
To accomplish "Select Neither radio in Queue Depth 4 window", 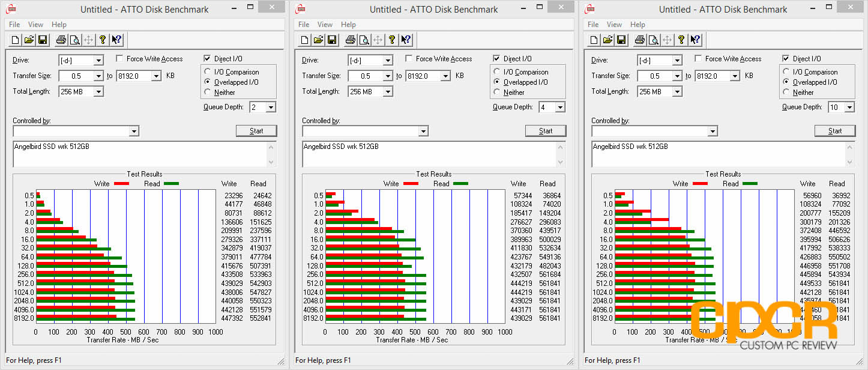I will coord(498,92).
